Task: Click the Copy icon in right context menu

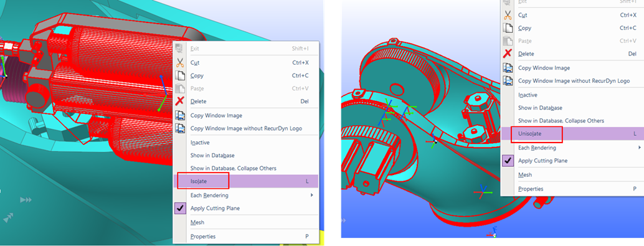Action: pyautogui.click(x=508, y=29)
